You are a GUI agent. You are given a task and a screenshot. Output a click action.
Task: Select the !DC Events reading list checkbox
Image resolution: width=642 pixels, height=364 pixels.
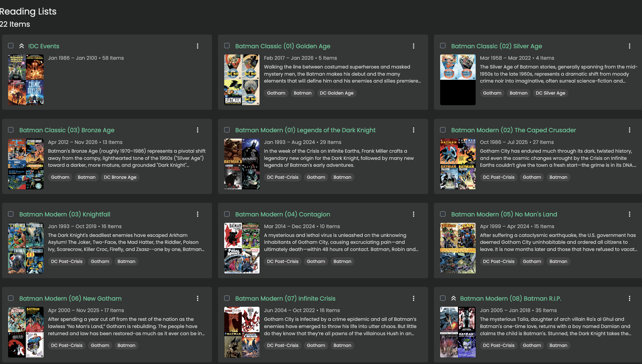11,45
